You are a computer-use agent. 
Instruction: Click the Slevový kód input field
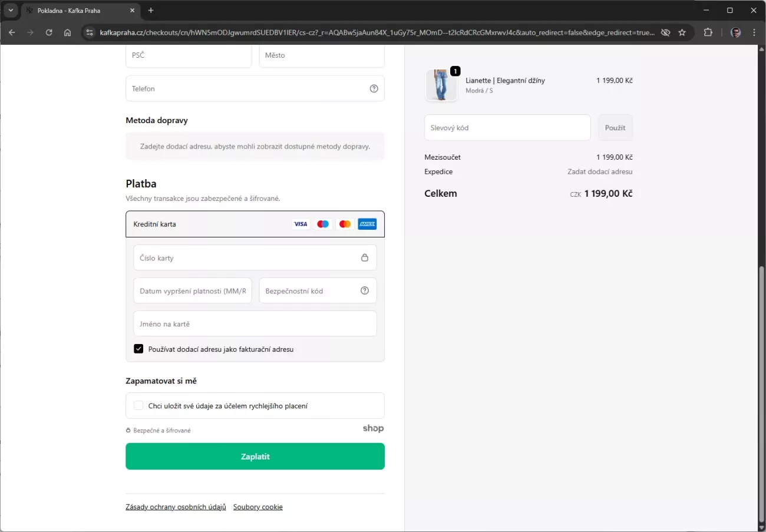tap(507, 128)
